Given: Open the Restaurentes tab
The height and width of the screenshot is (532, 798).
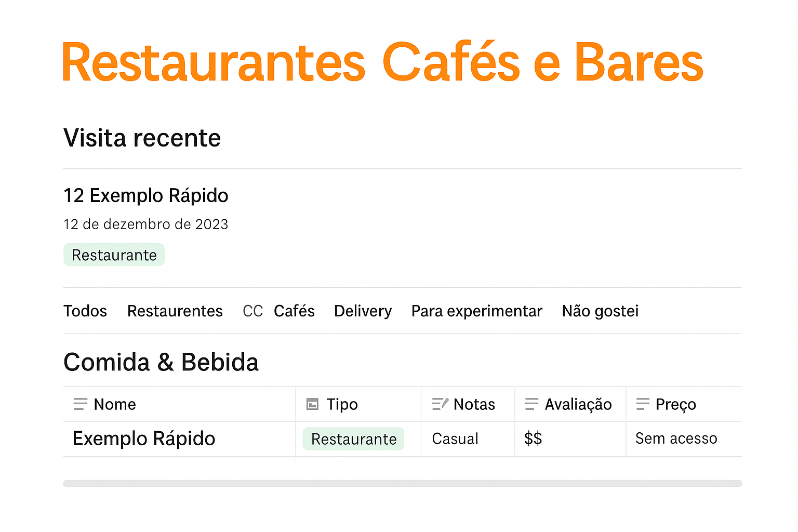Looking at the screenshot, I should (175, 311).
